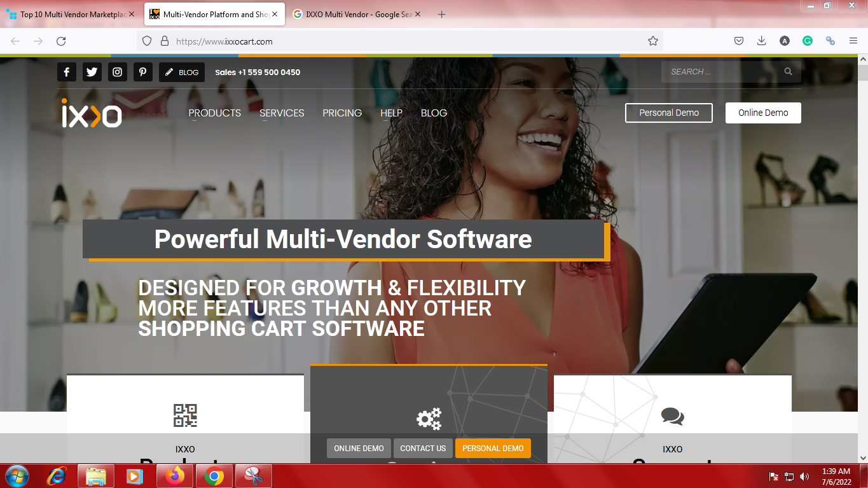Open Snipping Tool from taskbar
868x488 pixels.
tap(254, 476)
